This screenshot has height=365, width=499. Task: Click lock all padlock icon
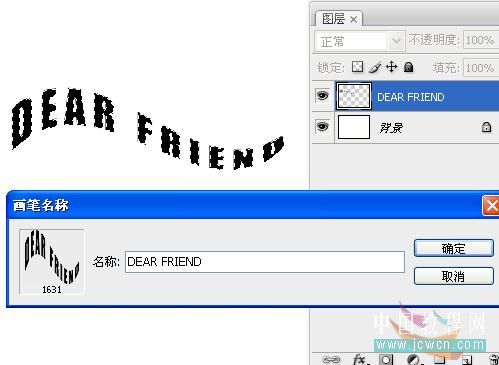409,67
